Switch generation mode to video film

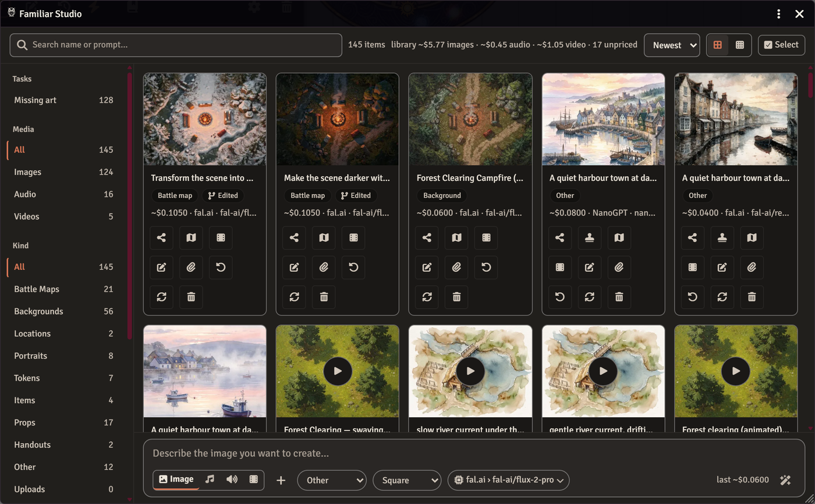point(253,480)
